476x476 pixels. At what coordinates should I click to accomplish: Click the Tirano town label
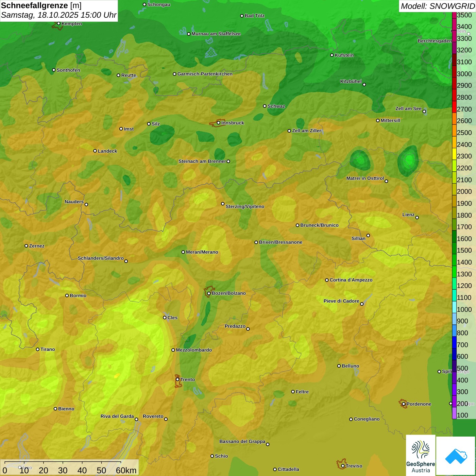point(48,349)
